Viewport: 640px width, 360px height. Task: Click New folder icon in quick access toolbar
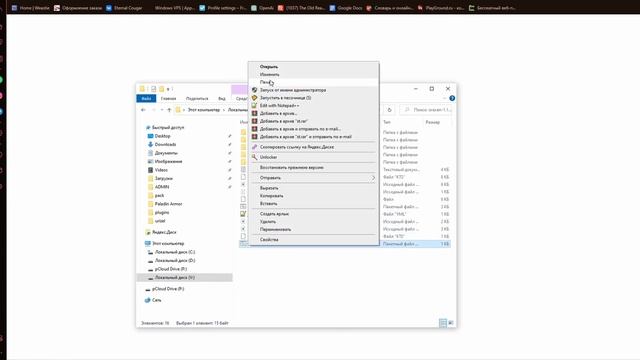coord(162,89)
